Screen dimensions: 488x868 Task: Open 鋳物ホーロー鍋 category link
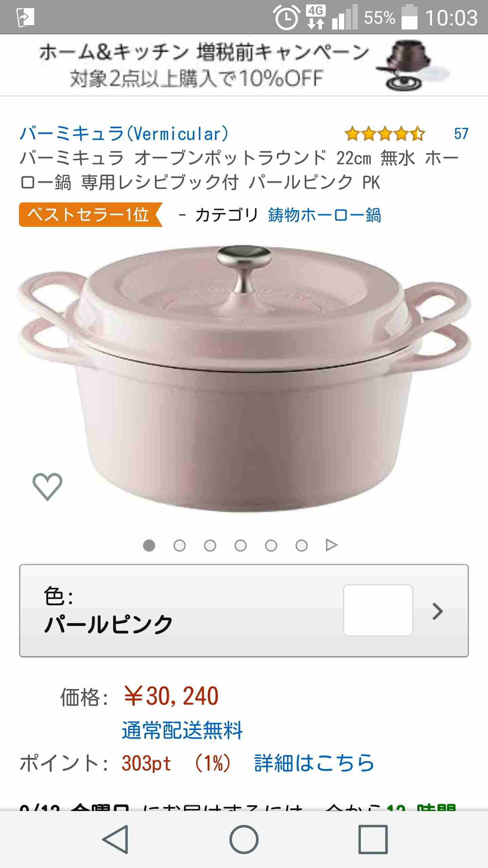tap(325, 215)
